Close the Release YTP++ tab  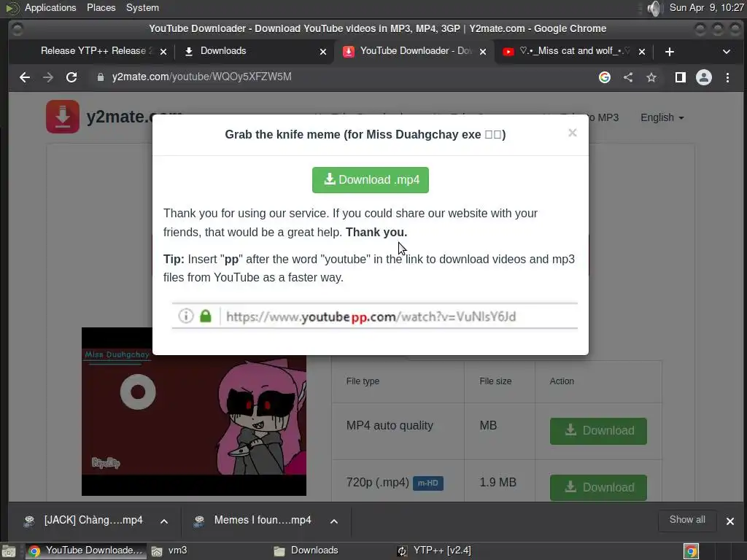point(163,52)
